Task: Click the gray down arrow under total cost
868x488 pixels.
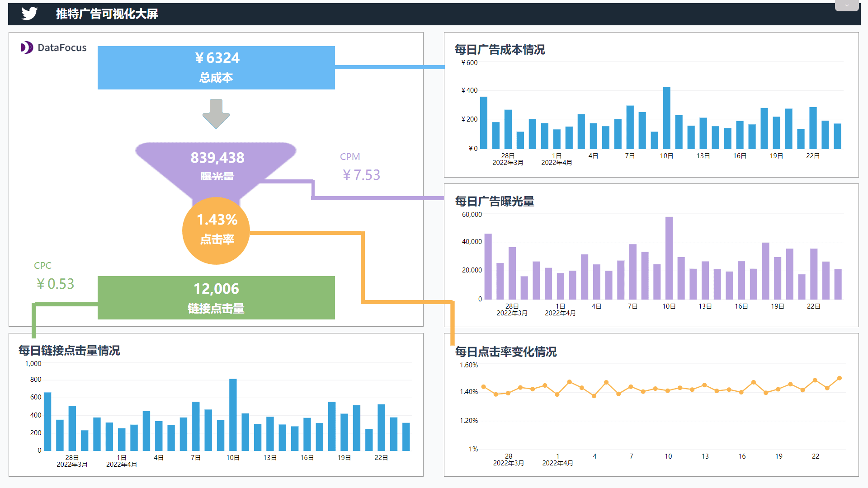Action: coord(216,114)
